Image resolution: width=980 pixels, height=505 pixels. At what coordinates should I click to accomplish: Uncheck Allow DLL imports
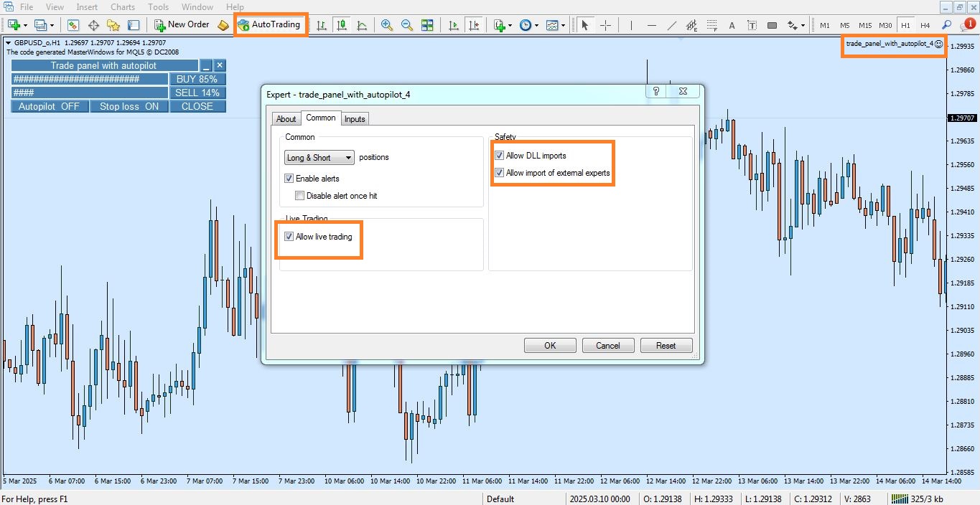coord(499,155)
